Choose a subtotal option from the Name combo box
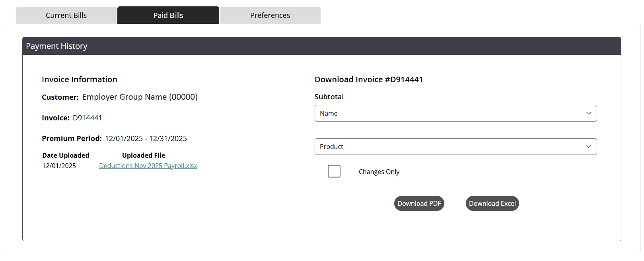 [455, 113]
